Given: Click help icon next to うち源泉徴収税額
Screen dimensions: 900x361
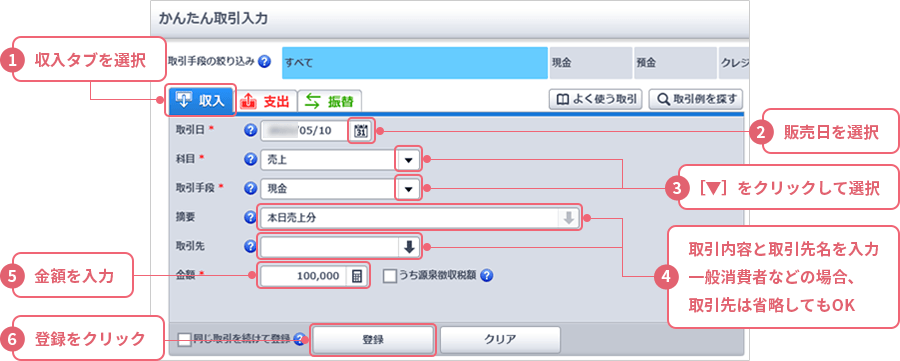Looking at the screenshot, I should pyautogui.click(x=487, y=276).
